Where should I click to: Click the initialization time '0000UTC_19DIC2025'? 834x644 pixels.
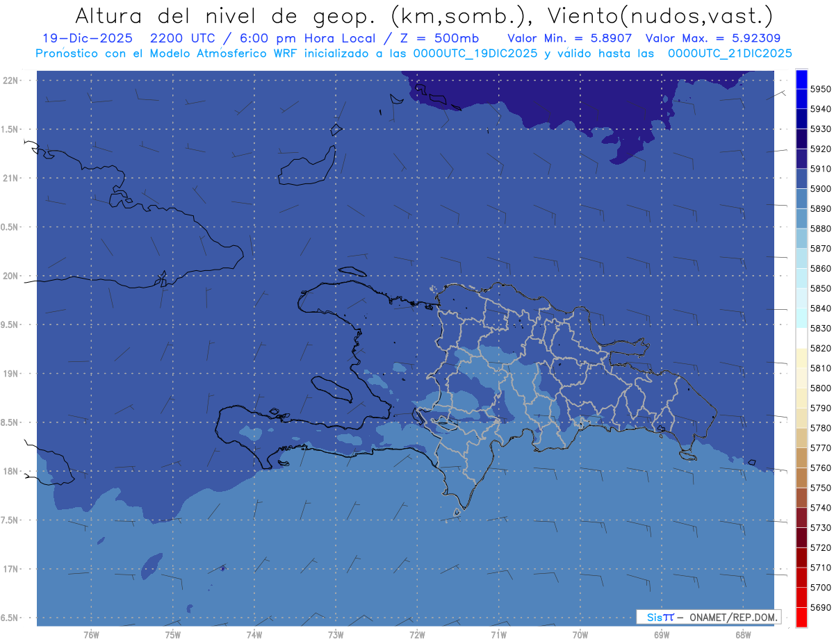point(475,53)
